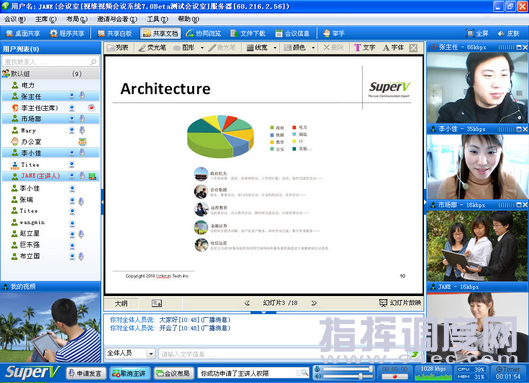Screen dimensions: 529x383
Task: Toggle the red record indicator for 李主任
Action: tap(91, 108)
